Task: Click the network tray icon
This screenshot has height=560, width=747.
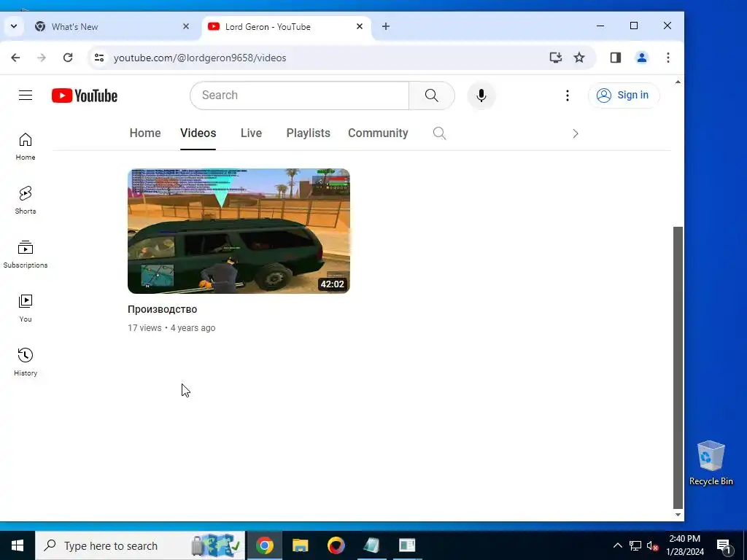Action: pos(635,545)
